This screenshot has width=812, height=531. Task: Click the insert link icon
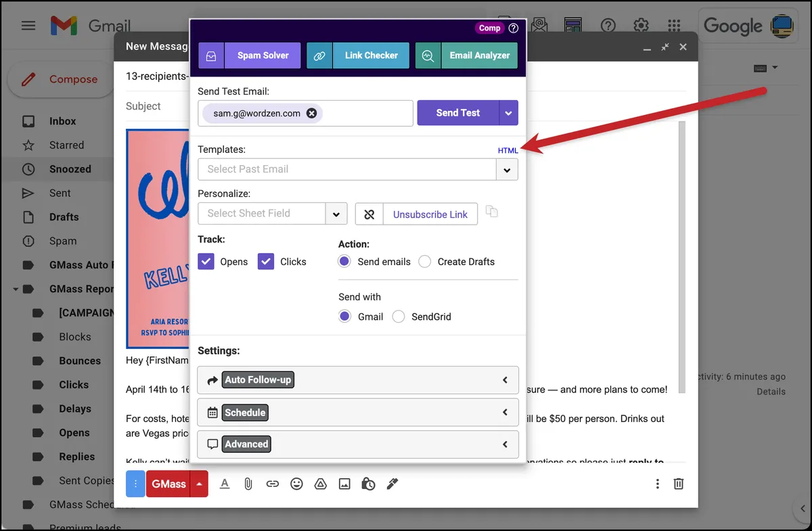(272, 484)
